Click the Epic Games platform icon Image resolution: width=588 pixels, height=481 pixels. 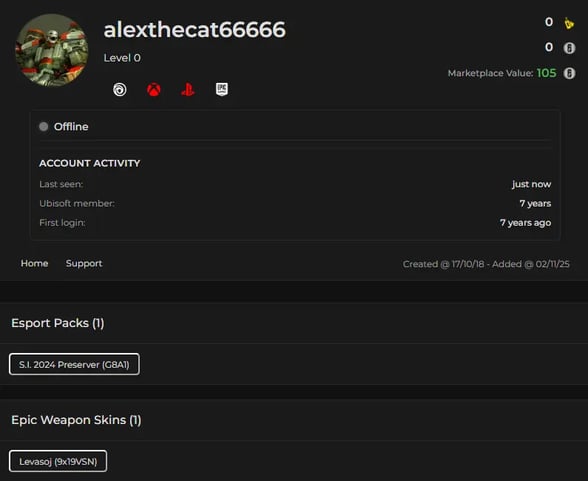point(222,89)
